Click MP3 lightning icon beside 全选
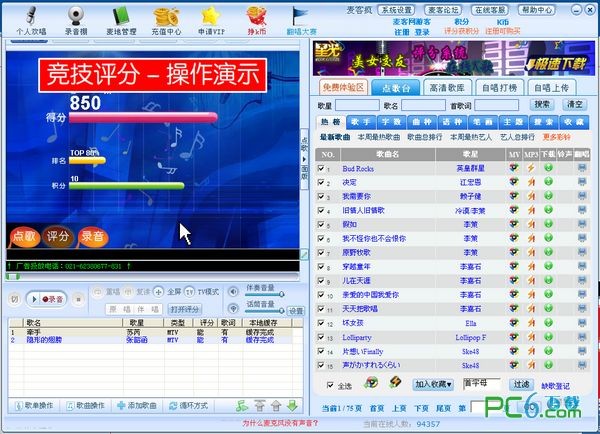The width and height of the screenshot is (600, 434). point(396,382)
